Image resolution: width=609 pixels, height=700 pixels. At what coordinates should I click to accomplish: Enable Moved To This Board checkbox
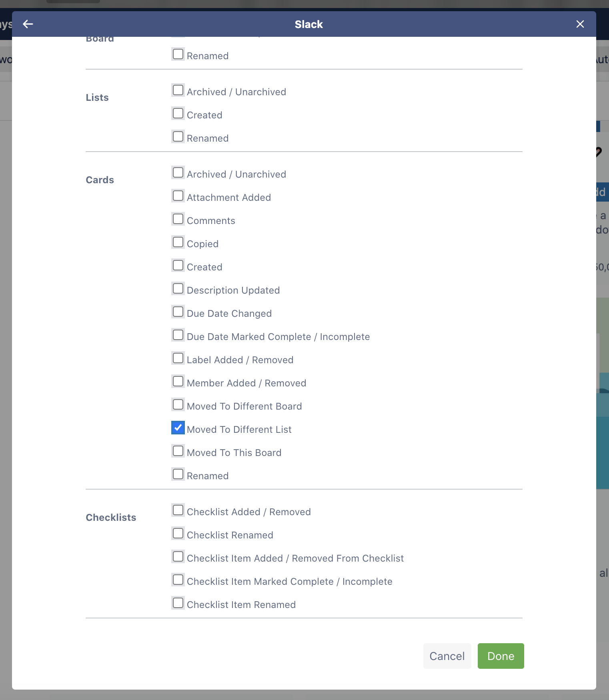point(178,451)
